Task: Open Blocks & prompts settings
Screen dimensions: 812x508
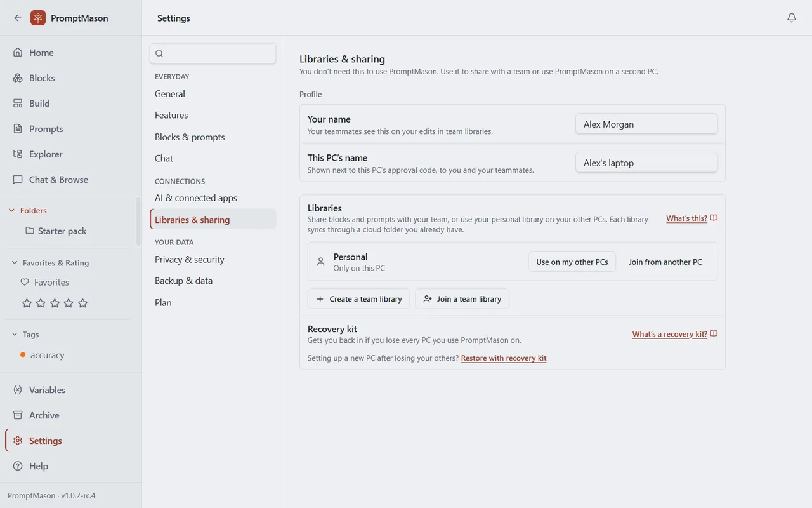Action: click(x=213, y=137)
